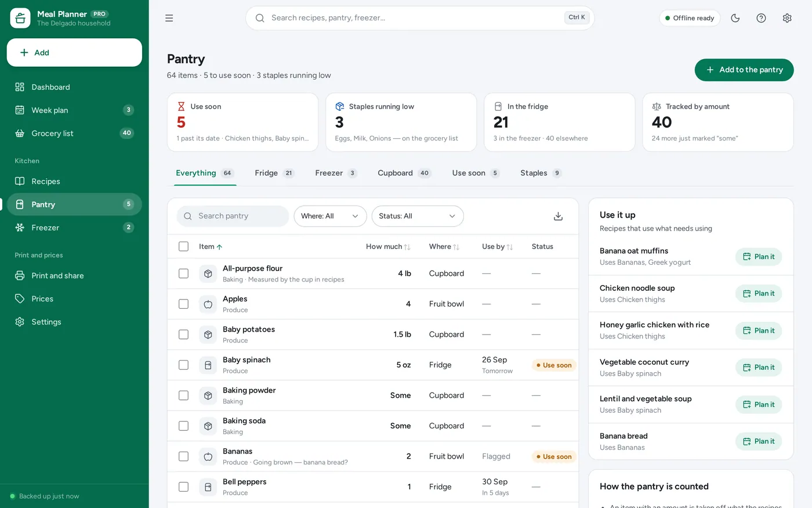Open the Use soon summary card
Image resolution: width=812 pixels, height=508 pixels.
243,123
